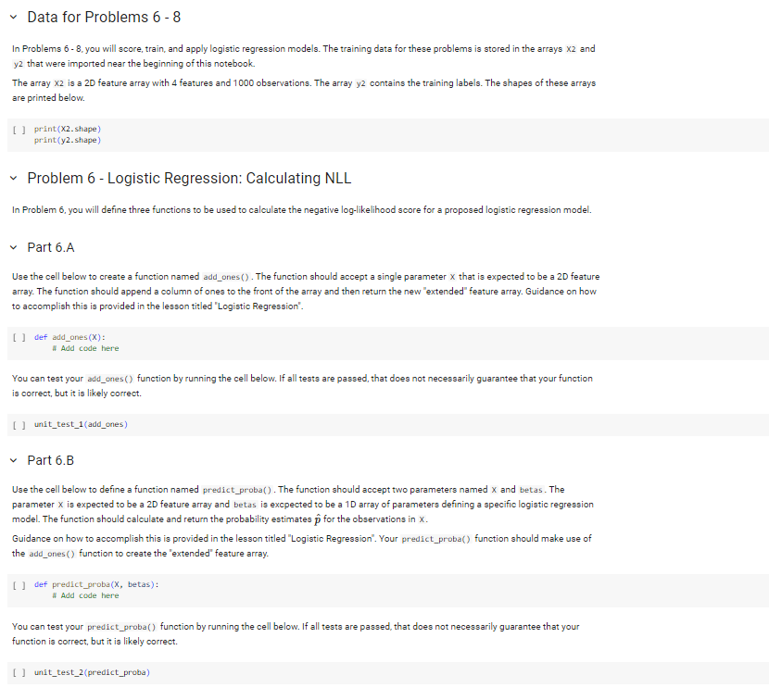
Task: Click inside the print(y2.shape) code line
Action: (68, 140)
